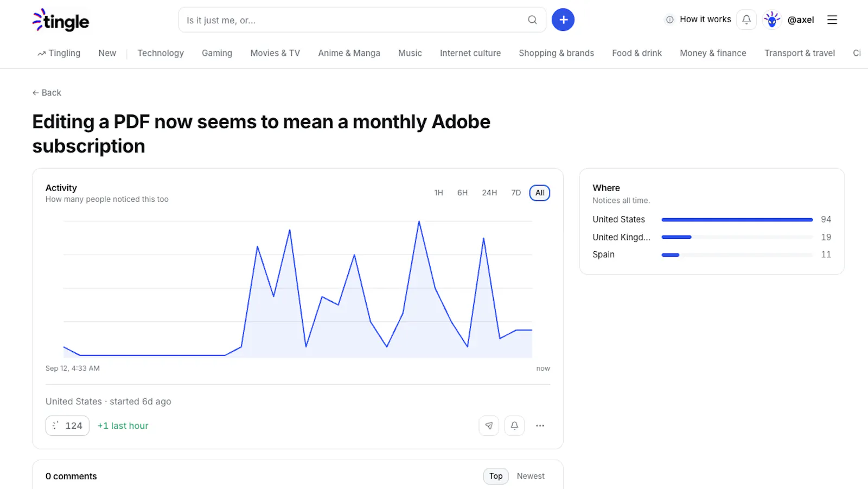This screenshot has height=489, width=868.
Task: Open the three-dot more options
Action: (540, 426)
